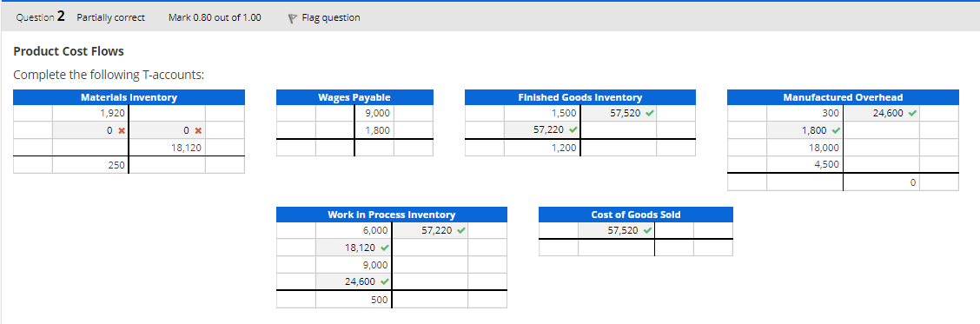Click the 57,520 debit field in Cost of Goods Sold
Screen dimensions: 980x324
coord(616,230)
